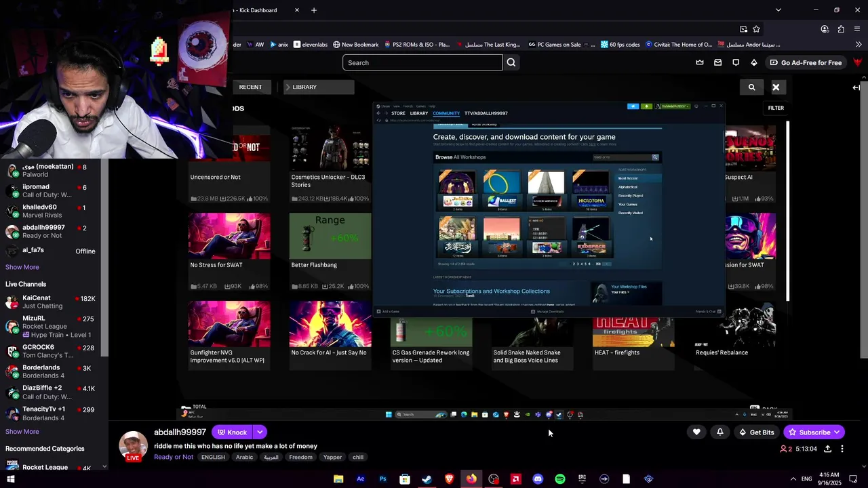Open MizuRL Rocket League channel
Viewport: 868px width, 488px height.
[x=52, y=326]
